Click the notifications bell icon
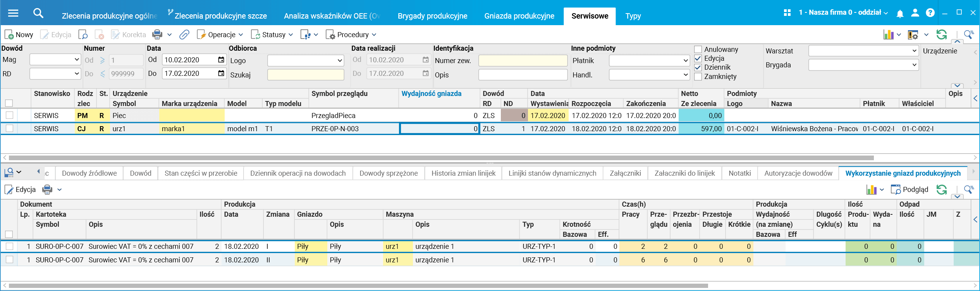The width and height of the screenshot is (980, 291). click(x=900, y=14)
